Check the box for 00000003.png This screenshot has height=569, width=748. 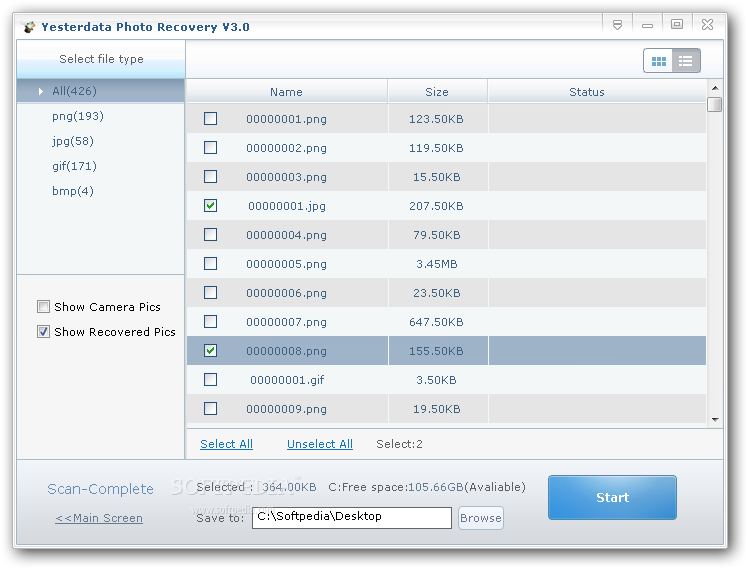tap(210, 176)
